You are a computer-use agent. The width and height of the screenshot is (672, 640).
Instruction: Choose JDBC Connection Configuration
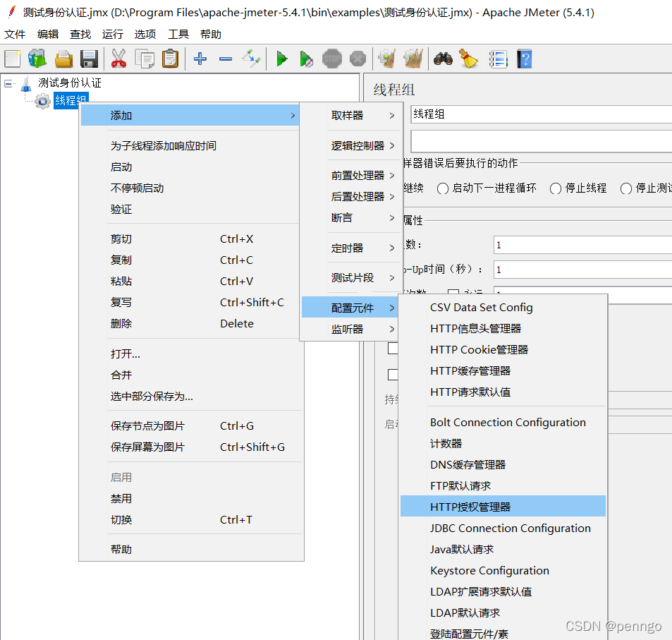[x=503, y=528]
